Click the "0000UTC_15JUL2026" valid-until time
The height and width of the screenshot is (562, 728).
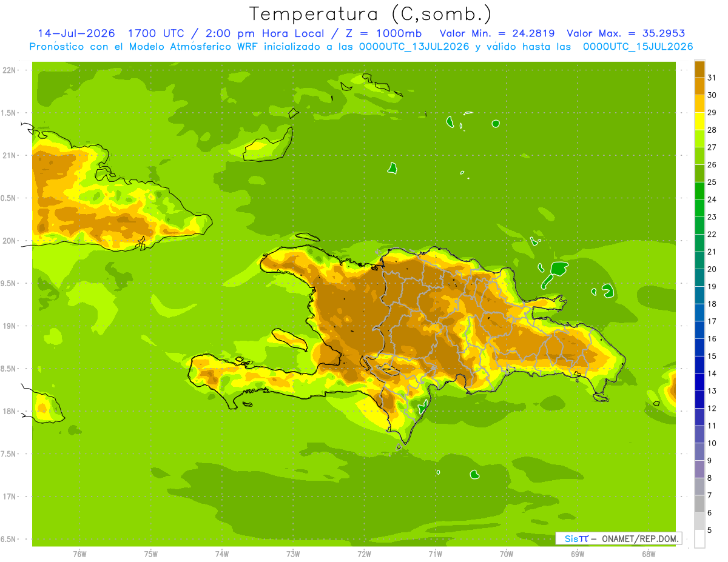click(x=638, y=47)
